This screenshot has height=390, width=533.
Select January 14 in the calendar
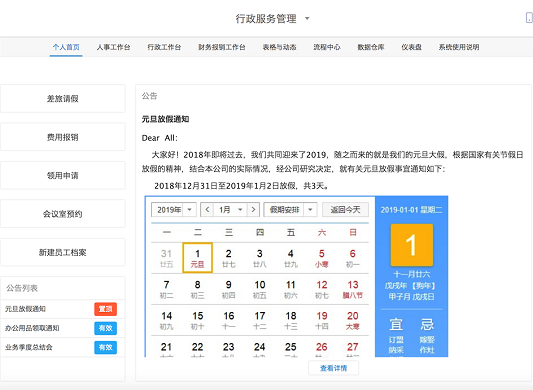167,321
